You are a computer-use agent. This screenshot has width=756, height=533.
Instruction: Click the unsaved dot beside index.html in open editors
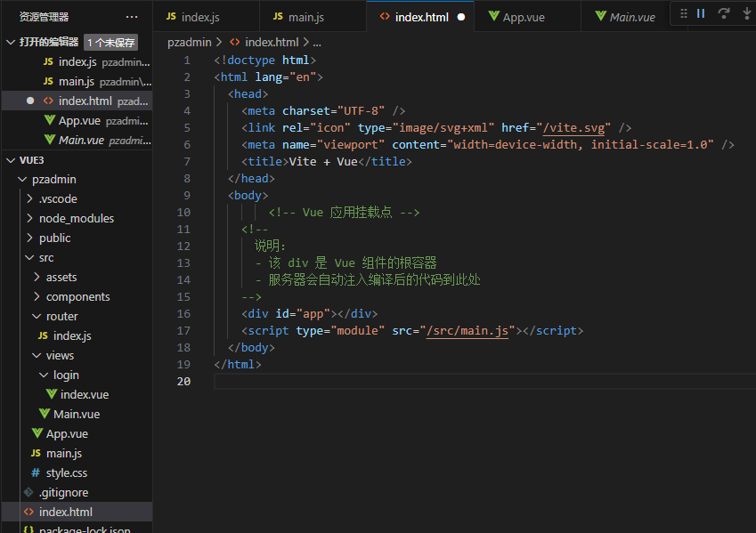coord(30,101)
